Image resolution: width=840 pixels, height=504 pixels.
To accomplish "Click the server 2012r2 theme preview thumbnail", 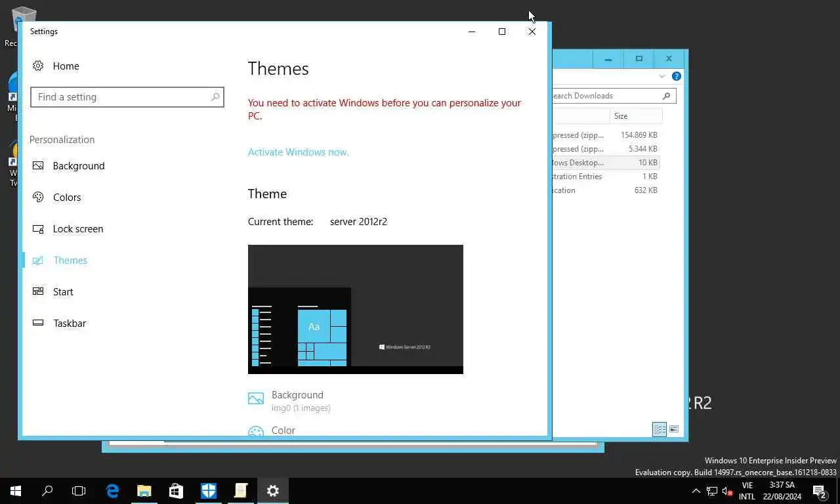I will (356, 309).
